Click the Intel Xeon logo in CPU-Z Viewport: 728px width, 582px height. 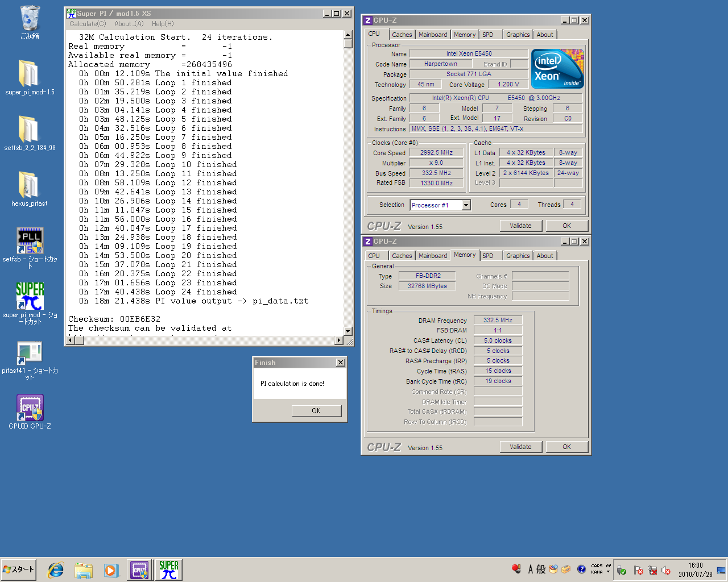coord(557,69)
